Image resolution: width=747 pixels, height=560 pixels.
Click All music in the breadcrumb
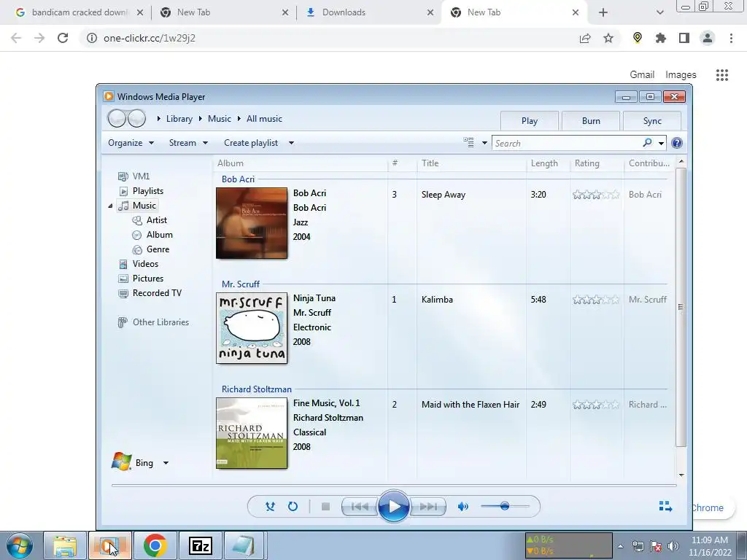(x=264, y=119)
